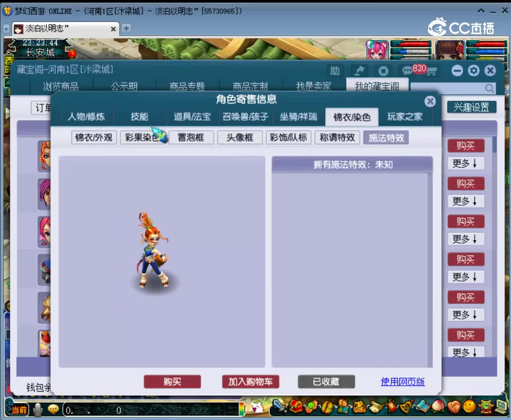Click the giving hand icon in bottom bar
This screenshot has height=420, width=511.
311,407
